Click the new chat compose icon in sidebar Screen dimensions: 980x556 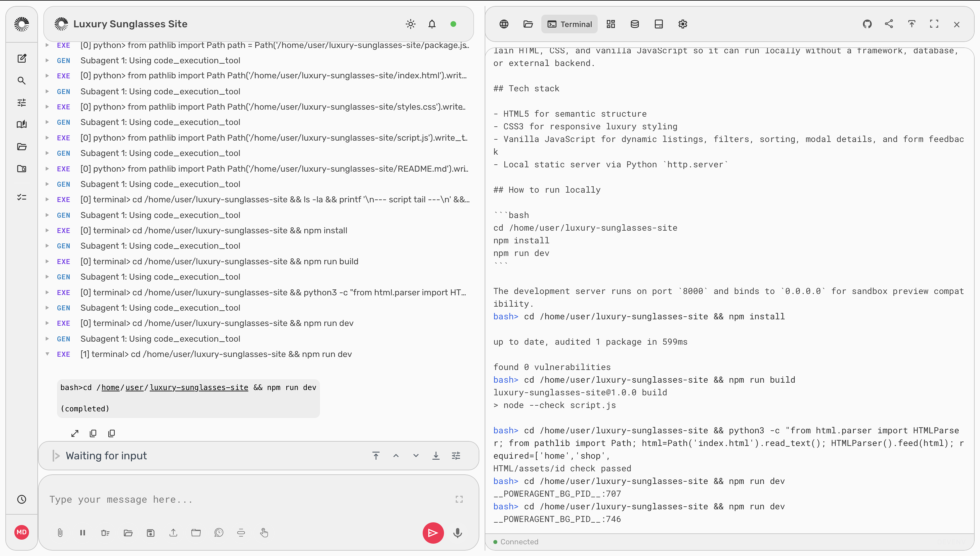(x=22, y=58)
